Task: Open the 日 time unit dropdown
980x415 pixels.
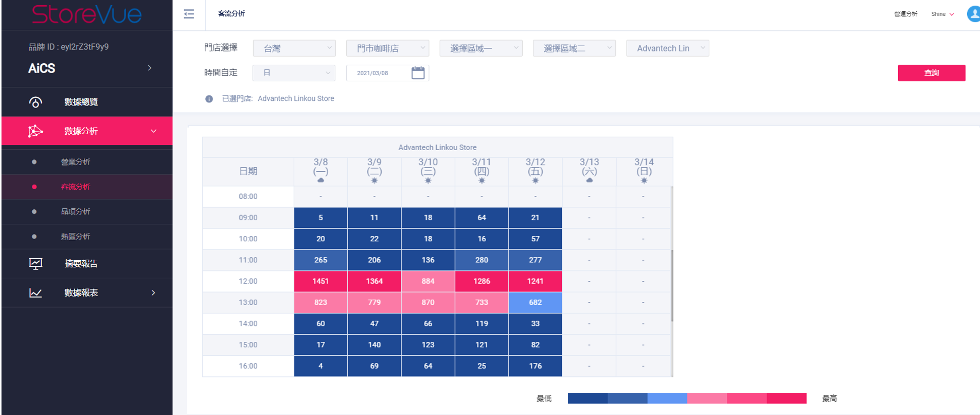Action: [x=294, y=73]
